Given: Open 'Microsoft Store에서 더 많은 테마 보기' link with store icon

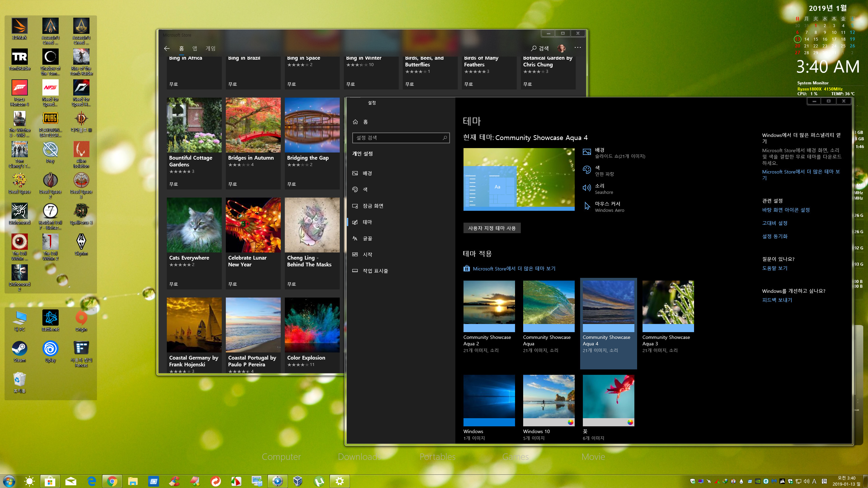Looking at the screenshot, I should click(510, 268).
